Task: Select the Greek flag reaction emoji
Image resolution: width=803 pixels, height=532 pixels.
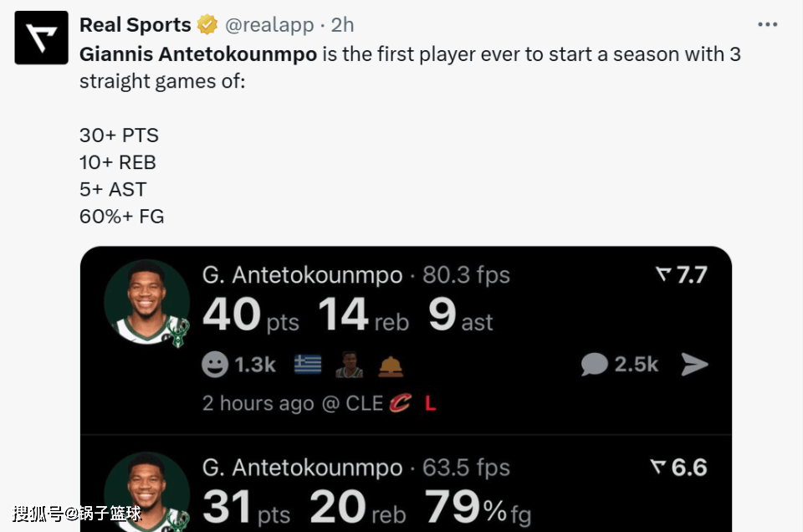Action: [307, 364]
